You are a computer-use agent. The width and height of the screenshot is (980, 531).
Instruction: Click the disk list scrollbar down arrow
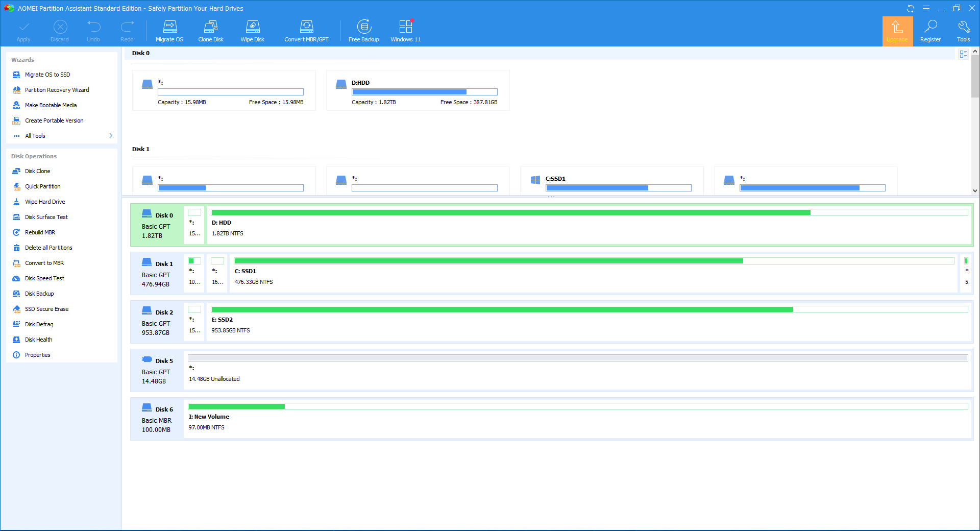click(x=975, y=191)
